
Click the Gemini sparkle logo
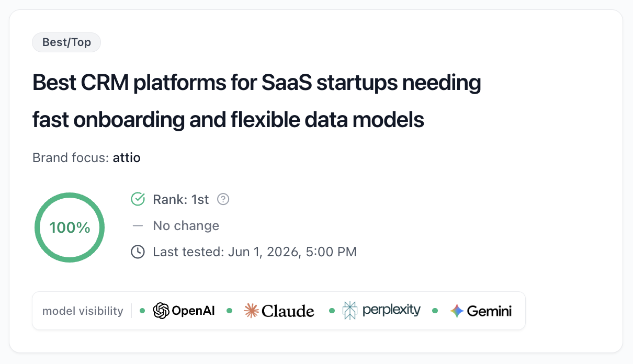click(x=457, y=311)
